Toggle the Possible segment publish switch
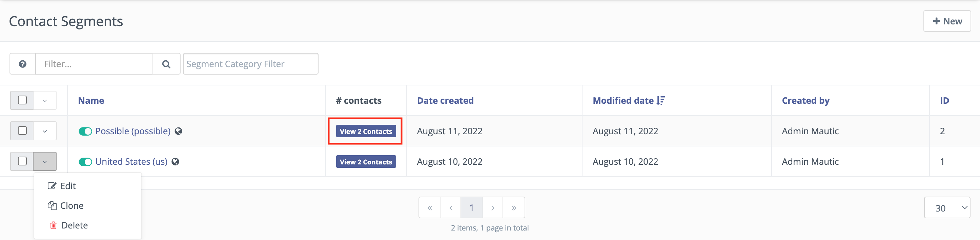The image size is (980, 240). pyautogui.click(x=85, y=131)
